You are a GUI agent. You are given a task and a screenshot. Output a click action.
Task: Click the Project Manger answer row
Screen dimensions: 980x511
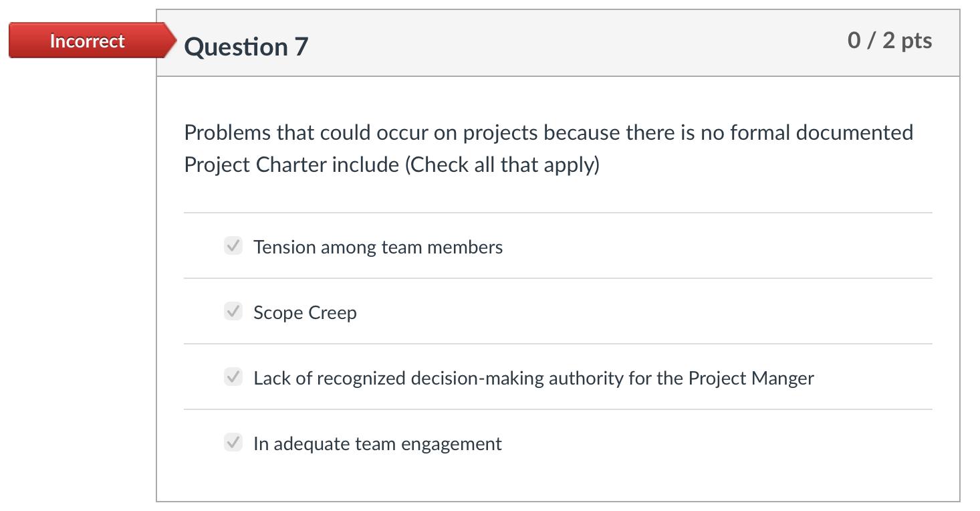[533, 377]
